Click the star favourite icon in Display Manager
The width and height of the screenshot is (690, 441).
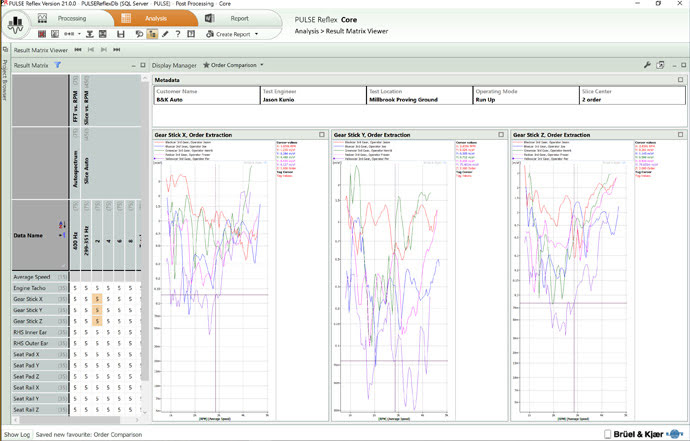click(x=206, y=65)
